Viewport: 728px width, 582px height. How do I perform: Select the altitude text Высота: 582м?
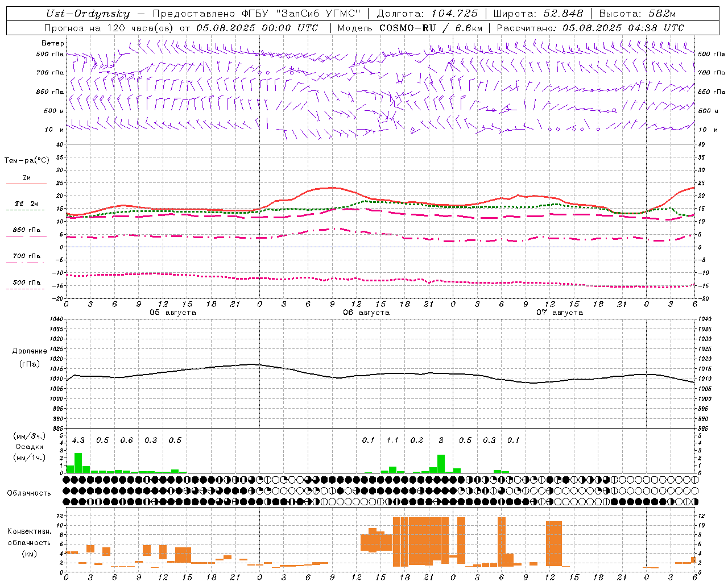click(638, 14)
